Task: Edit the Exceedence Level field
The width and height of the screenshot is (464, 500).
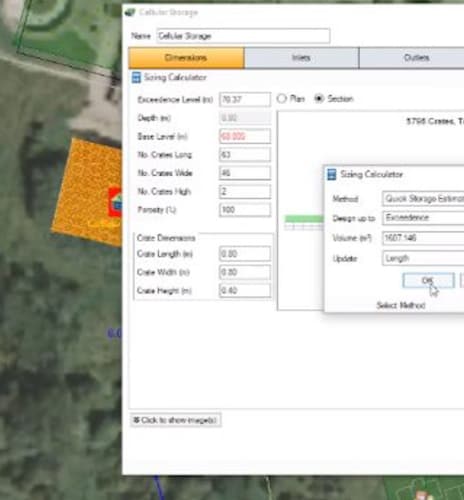Action: [245, 99]
